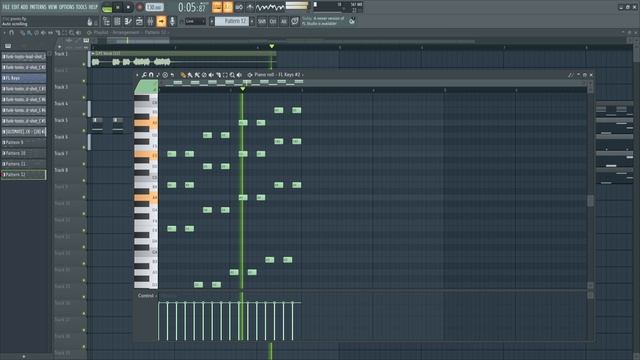Click the piano roll vertical scrollbar handle
Image resolution: width=640 pixels, height=360 pixels.
click(x=590, y=200)
